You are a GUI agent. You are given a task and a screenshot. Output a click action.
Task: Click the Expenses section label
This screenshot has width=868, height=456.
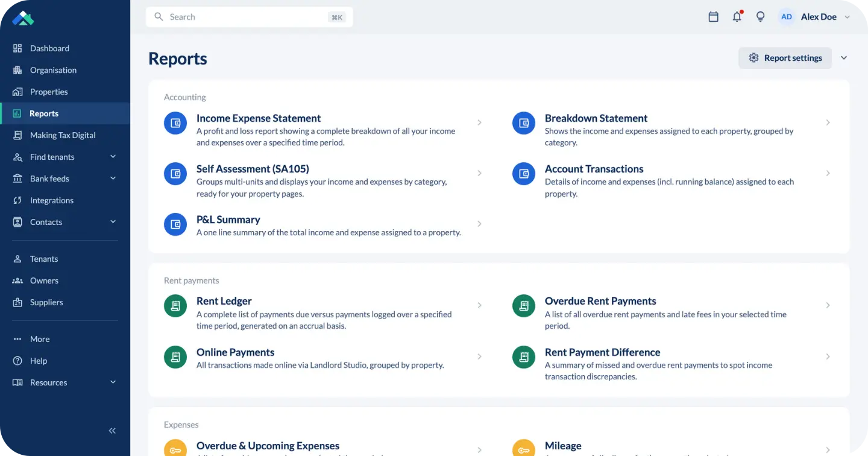pyautogui.click(x=181, y=425)
